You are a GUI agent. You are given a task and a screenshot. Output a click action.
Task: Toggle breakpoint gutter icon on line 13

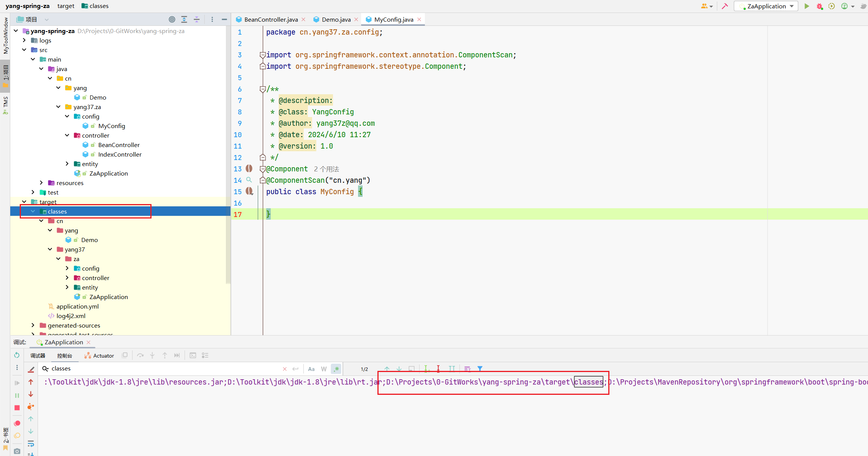point(249,168)
